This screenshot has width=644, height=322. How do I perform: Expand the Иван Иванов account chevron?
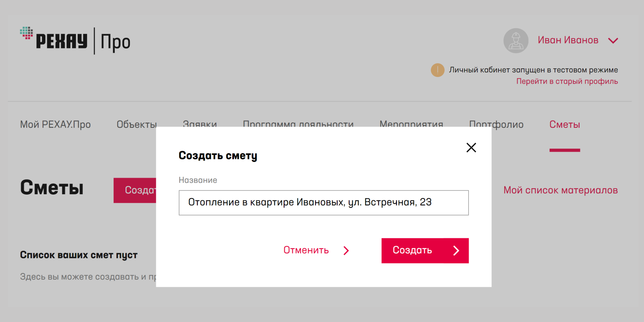(613, 41)
